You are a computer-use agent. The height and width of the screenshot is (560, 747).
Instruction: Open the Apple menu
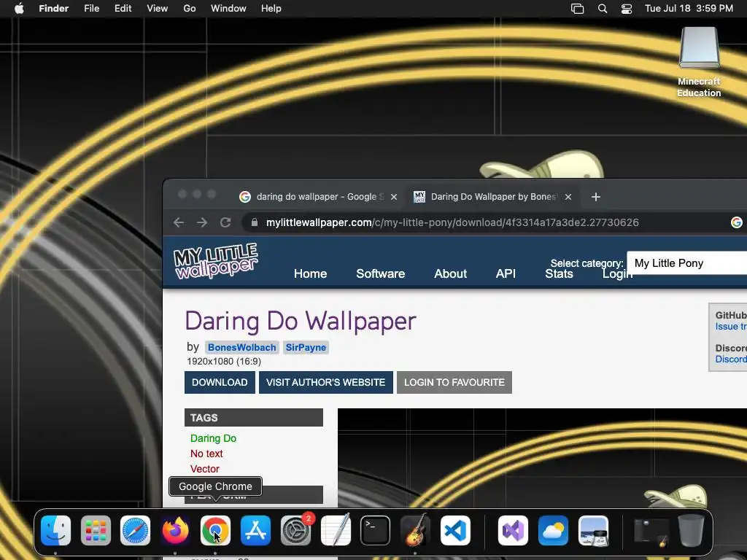click(x=19, y=9)
